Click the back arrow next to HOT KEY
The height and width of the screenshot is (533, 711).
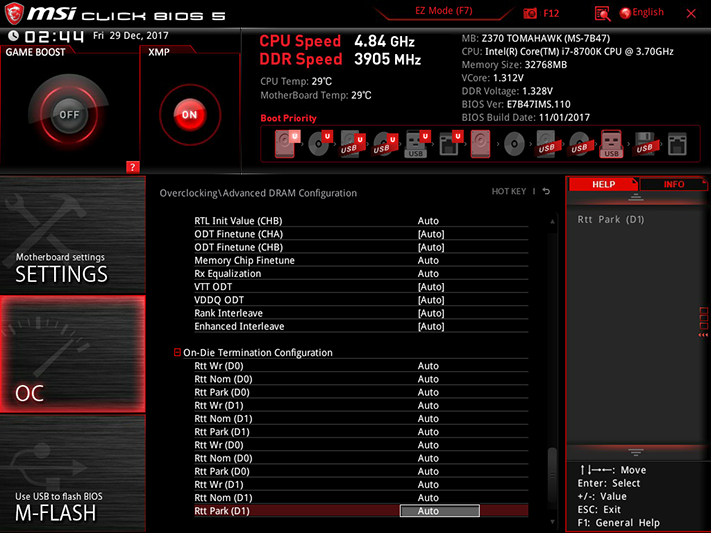click(x=546, y=191)
